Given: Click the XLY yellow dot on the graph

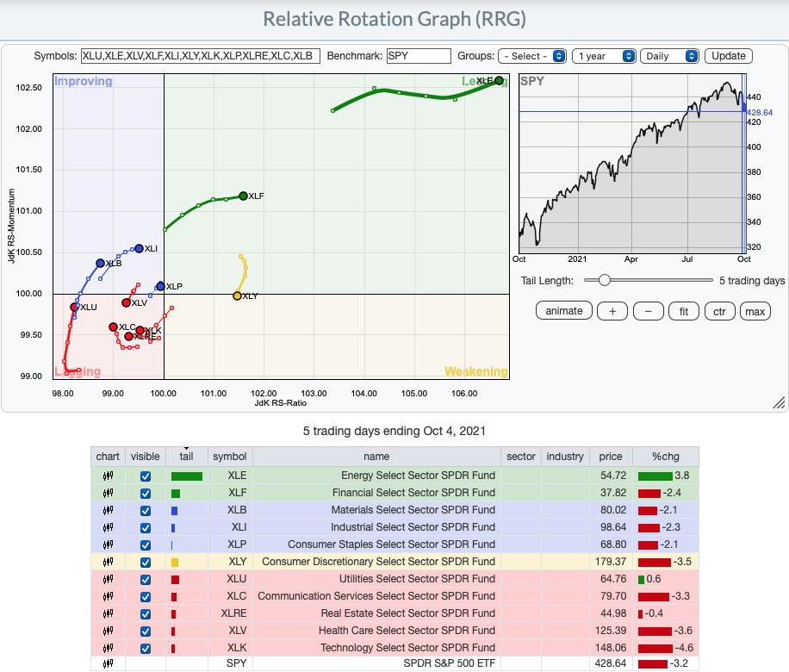Looking at the screenshot, I should click(237, 296).
